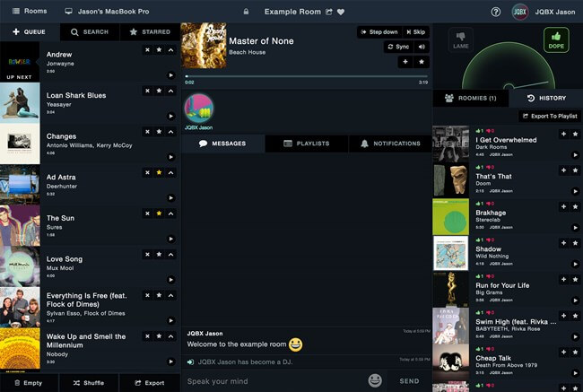Open the Rooms list menu
The width and height of the screenshot is (583, 392).
[30, 11]
